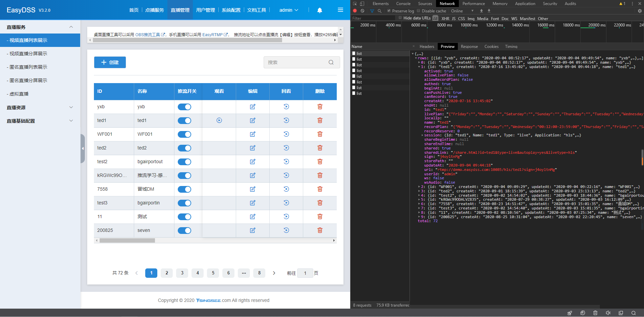644x317 pixels.
Task: Click the import HAR upload icon
Action: point(481,11)
